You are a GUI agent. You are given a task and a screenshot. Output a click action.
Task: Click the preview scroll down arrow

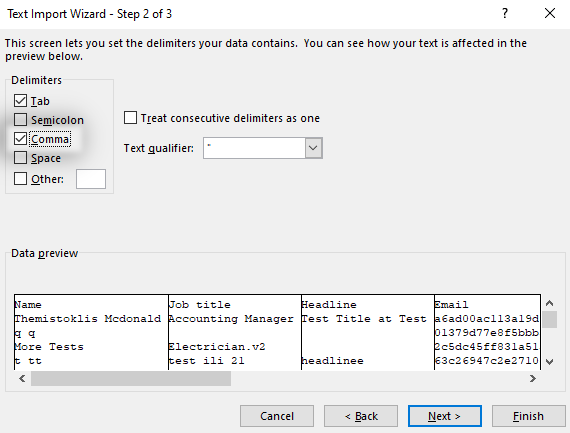(x=549, y=361)
